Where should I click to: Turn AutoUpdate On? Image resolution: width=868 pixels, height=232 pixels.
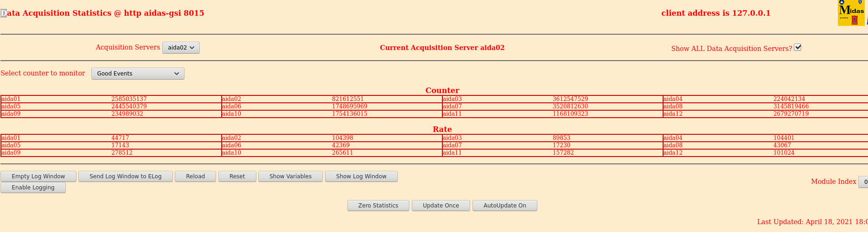(x=505, y=206)
